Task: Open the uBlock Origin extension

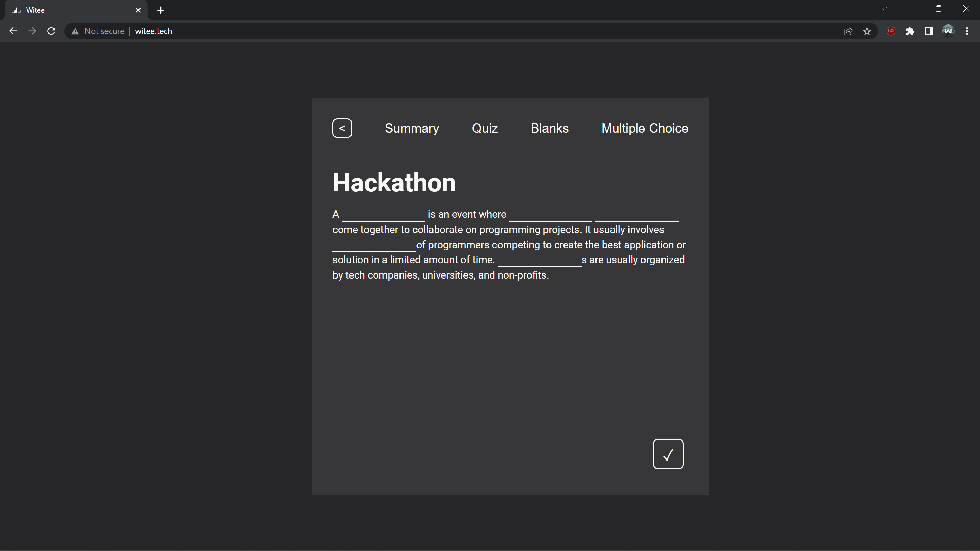Action: click(891, 31)
